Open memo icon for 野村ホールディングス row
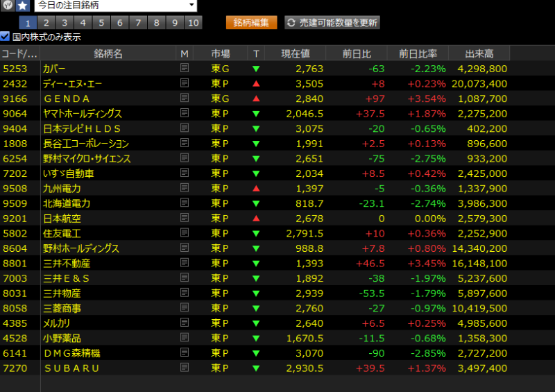Screen dimensions: 555x392 [185, 248]
